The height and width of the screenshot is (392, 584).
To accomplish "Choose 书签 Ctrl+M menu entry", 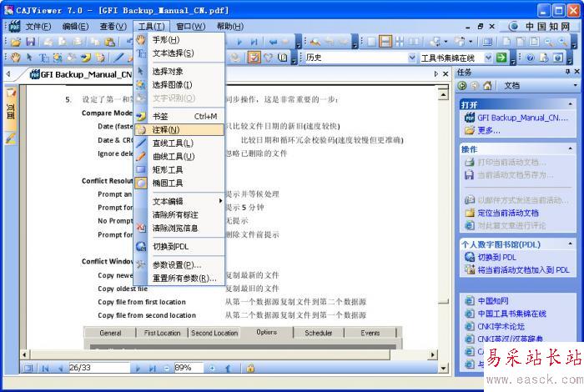I will pos(179,116).
